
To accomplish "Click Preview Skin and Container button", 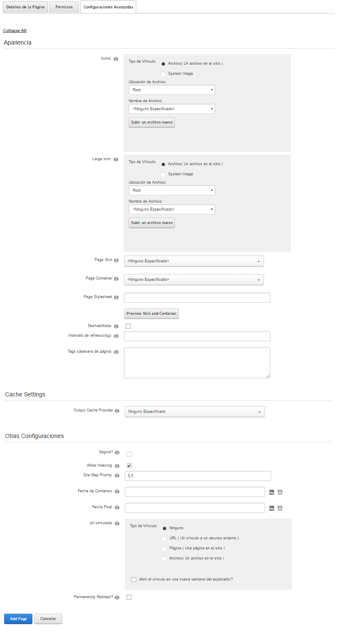I will (x=151, y=314).
